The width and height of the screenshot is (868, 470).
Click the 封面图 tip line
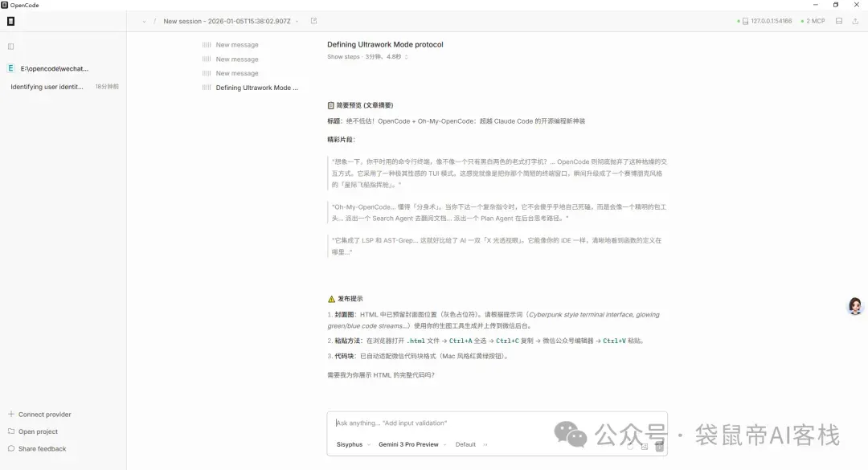tap(493, 320)
